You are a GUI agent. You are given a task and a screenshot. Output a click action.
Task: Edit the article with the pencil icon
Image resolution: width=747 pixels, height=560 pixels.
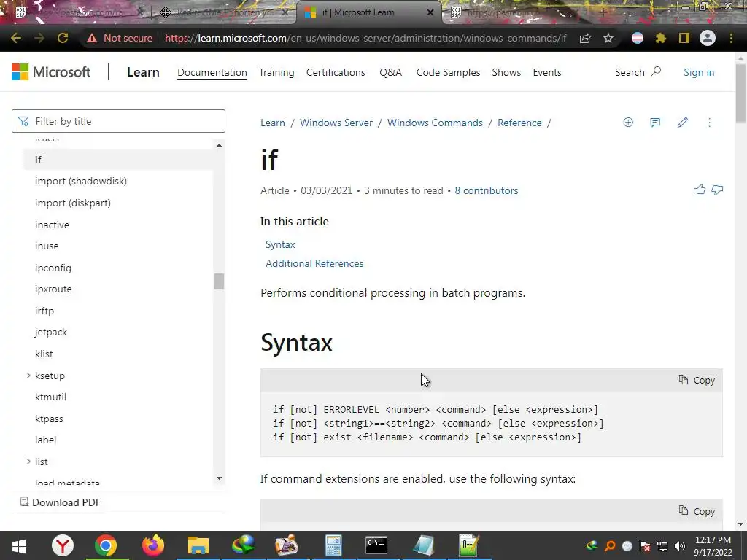pyautogui.click(x=682, y=122)
